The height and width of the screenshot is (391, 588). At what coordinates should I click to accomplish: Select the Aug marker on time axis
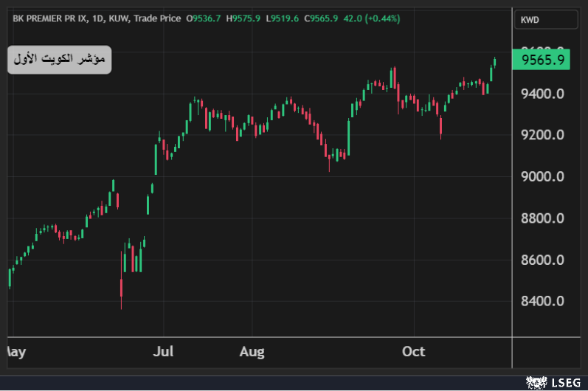pyautogui.click(x=252, y=352)
